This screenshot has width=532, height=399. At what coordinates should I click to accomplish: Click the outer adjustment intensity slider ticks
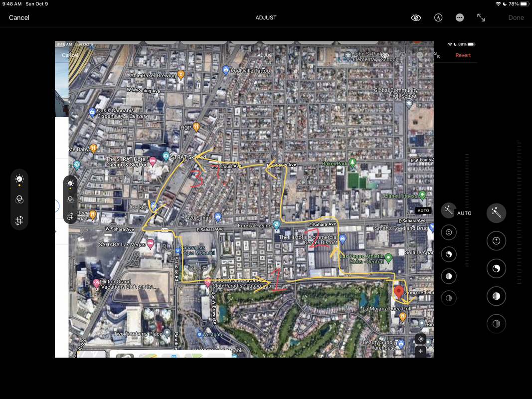click(x=519, y=213)
